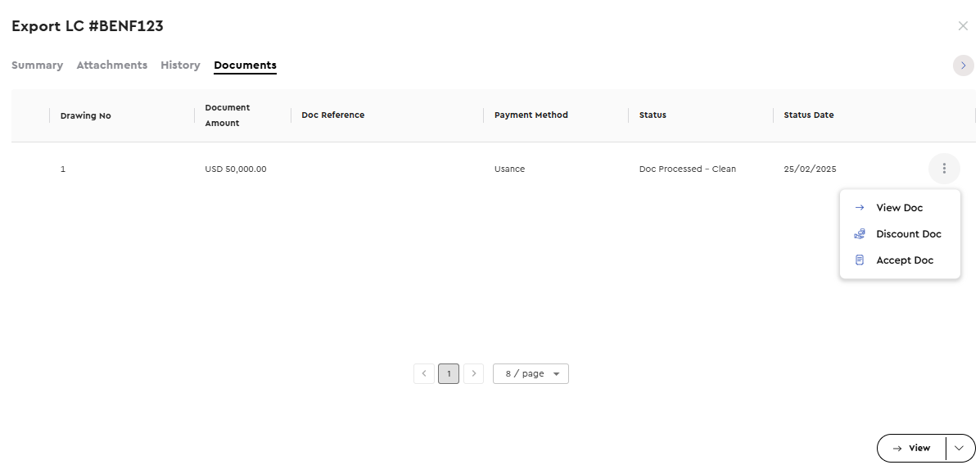Choose View Doc from the menu
Image resolution: width=980 pixels, height=465 pixels.
pyautogui.click(x=900, y=207)
